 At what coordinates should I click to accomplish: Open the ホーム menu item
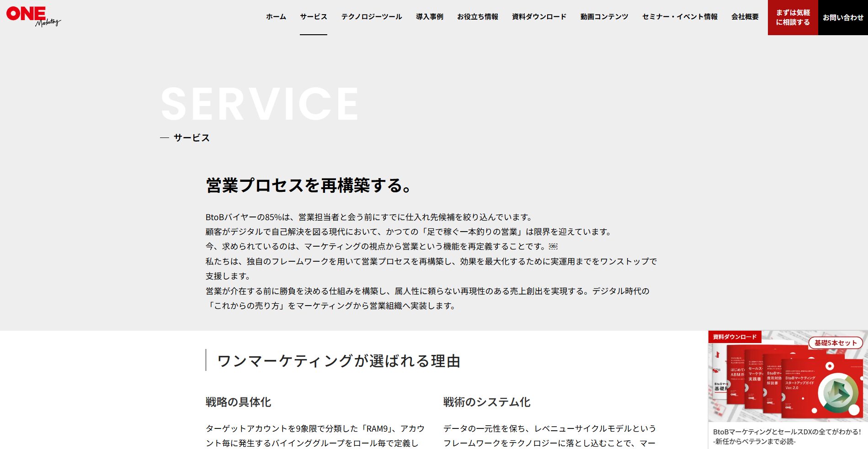point(276,17)
